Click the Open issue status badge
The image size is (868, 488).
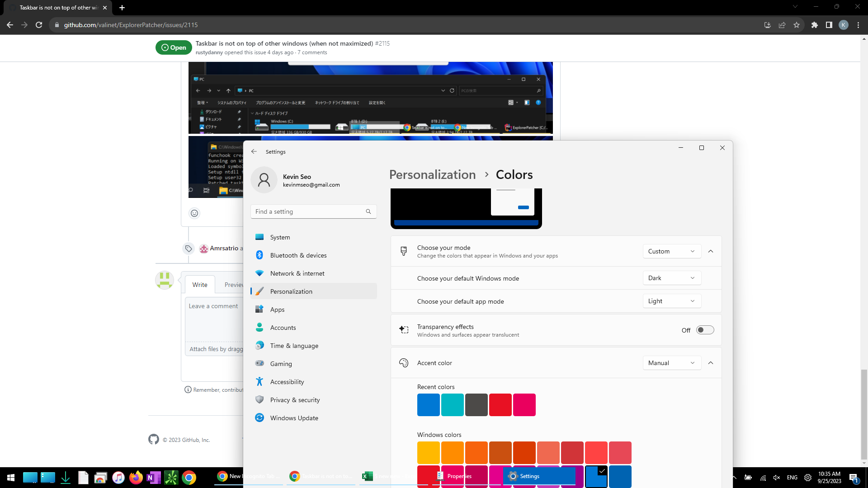tap(173, 47)
